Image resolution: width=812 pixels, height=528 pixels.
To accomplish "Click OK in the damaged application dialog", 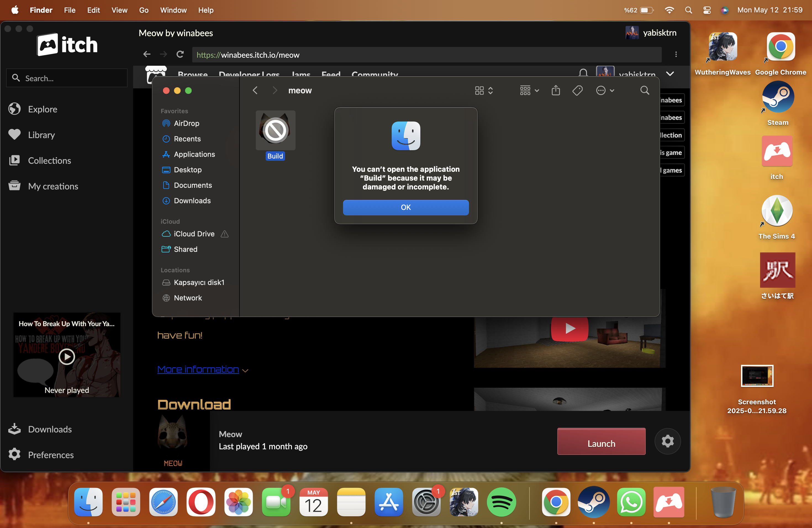I will (x=406, y=207).
